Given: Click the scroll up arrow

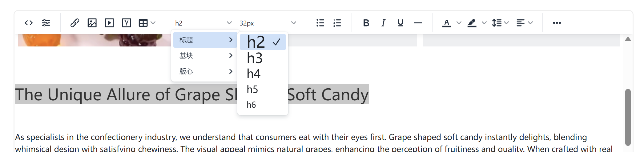Looking at the screenshot, I should 628,39.
